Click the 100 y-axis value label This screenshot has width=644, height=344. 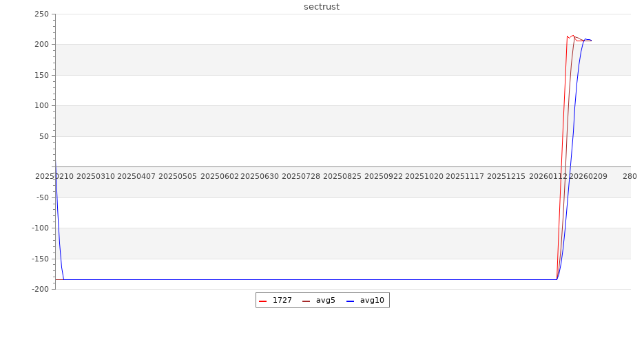(x=41, y=105)
